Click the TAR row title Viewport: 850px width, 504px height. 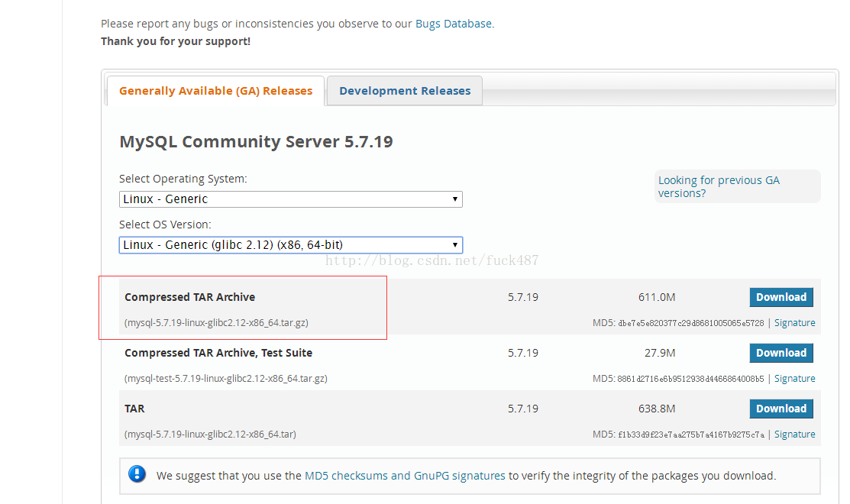(134, 409)
